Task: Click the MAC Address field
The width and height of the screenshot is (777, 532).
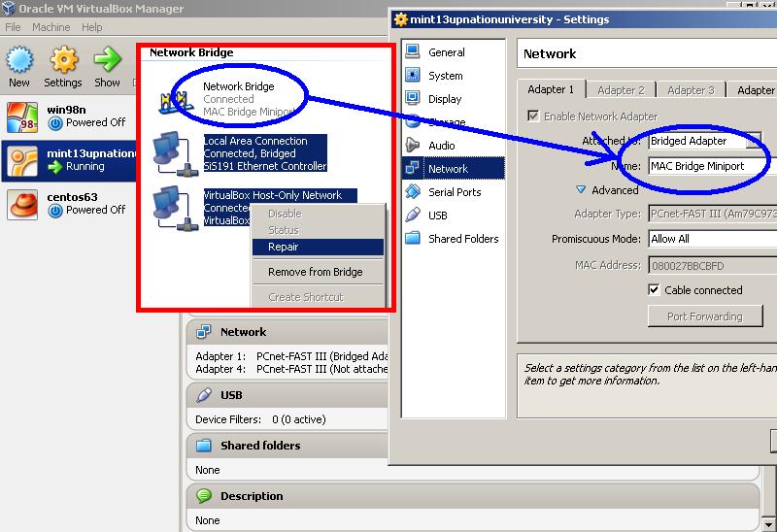Action: coord(712,265)
